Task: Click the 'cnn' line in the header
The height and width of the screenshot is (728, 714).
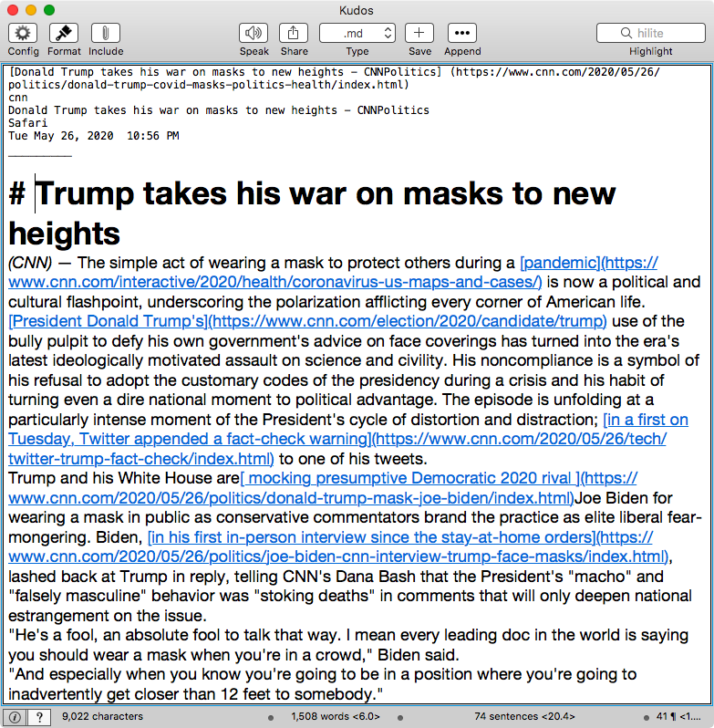Action: [x=18, y=98]
